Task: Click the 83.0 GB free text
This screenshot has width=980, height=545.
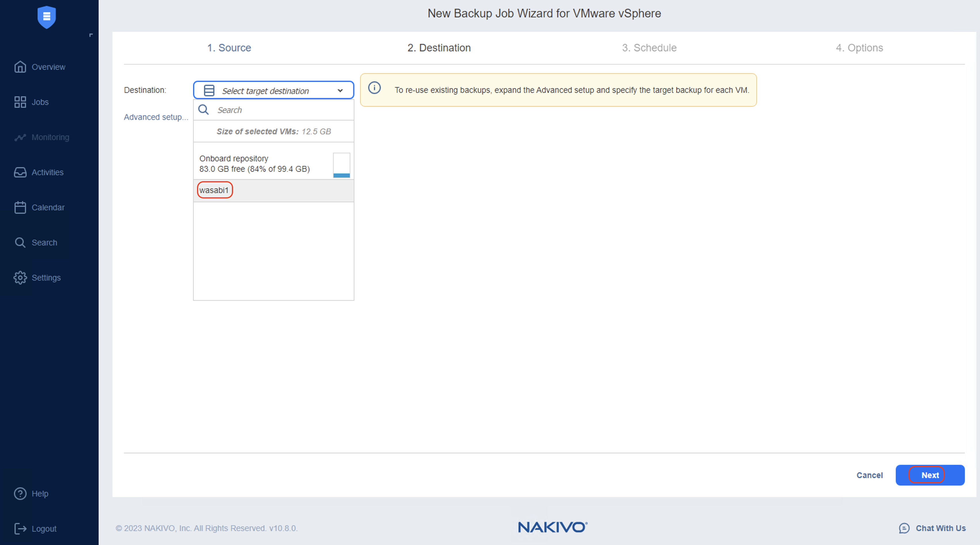Action: [x=254, y=169]
